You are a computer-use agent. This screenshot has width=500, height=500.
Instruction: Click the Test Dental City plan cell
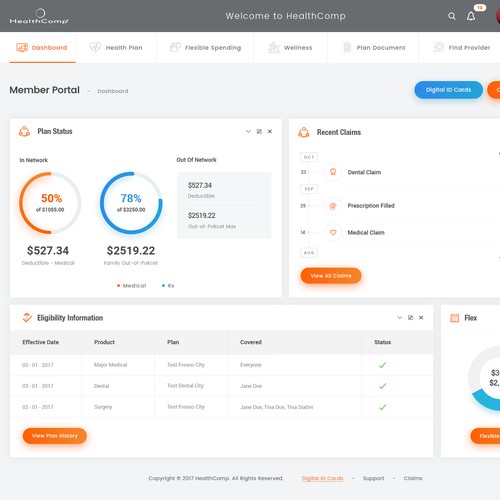[x=185, y=386]
